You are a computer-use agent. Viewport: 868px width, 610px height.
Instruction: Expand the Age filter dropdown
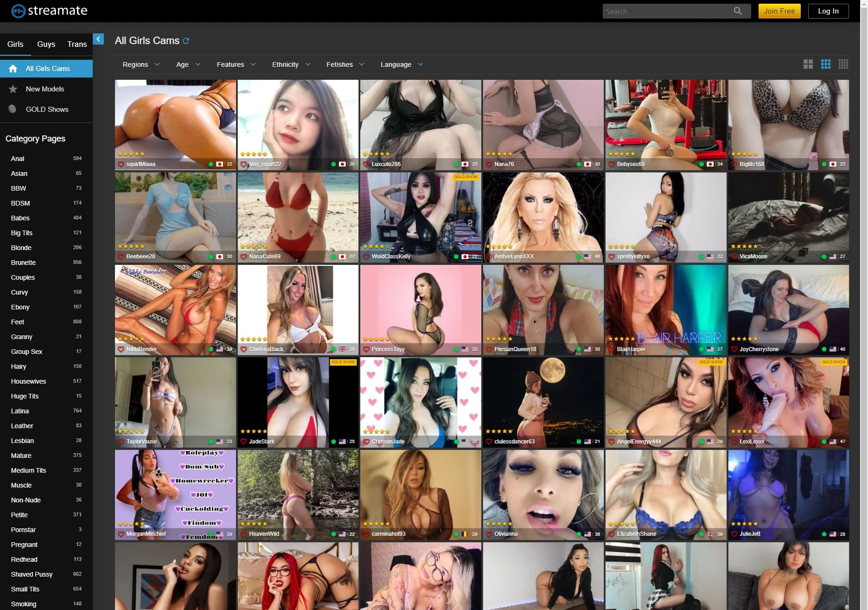pyautogui.click(x=188, y=64)
